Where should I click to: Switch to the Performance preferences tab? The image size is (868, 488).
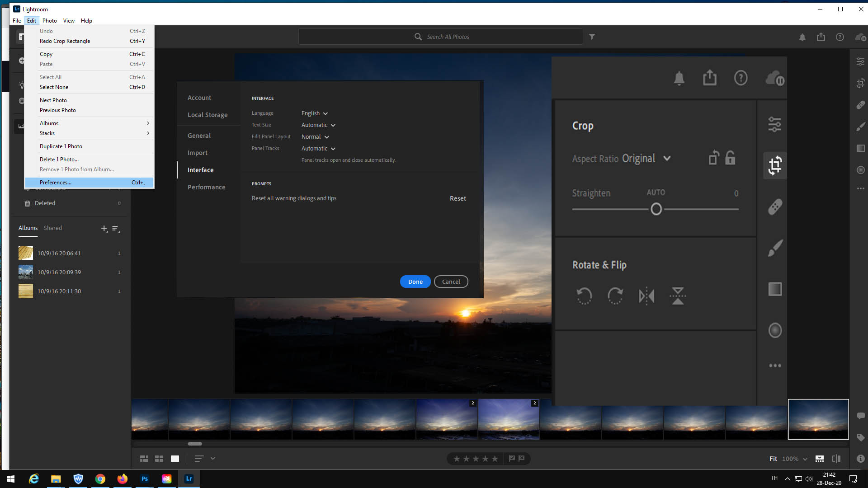pos(206,187)
